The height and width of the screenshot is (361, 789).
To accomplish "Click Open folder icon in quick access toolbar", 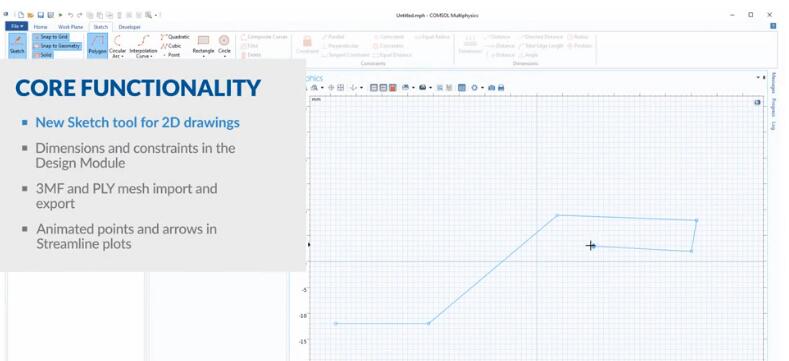I will [30, 15].
